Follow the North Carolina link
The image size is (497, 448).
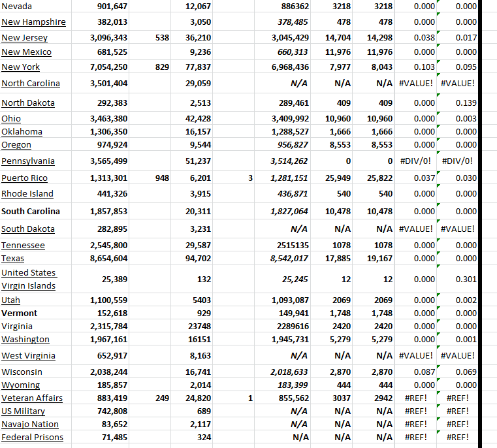(31, 84)
